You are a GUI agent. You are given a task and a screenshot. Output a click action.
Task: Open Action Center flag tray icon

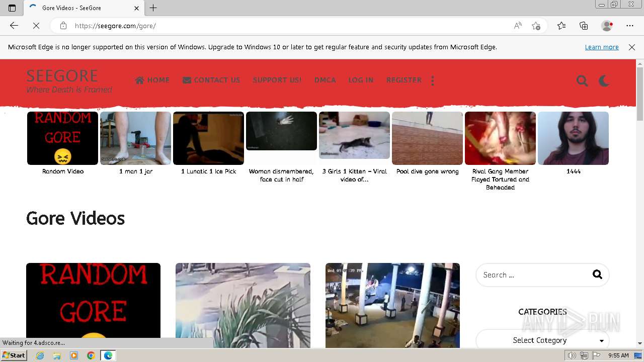pyautogui.click(x=596, y=355)
